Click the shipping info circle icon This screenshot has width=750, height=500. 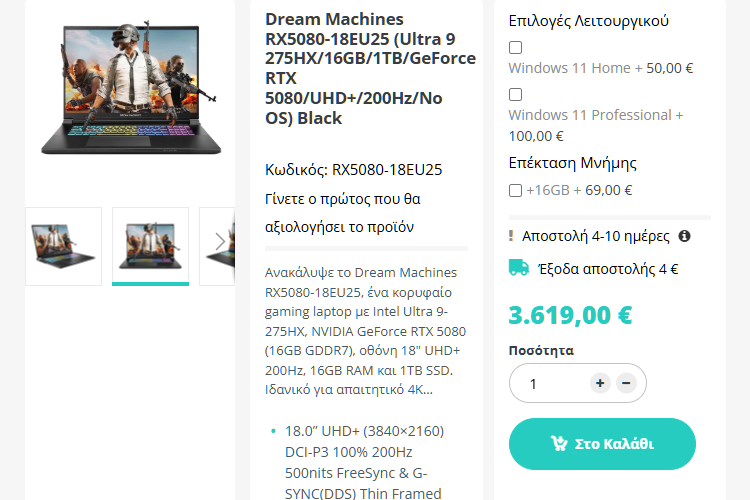pyautogui.click(x=684, y=236)
